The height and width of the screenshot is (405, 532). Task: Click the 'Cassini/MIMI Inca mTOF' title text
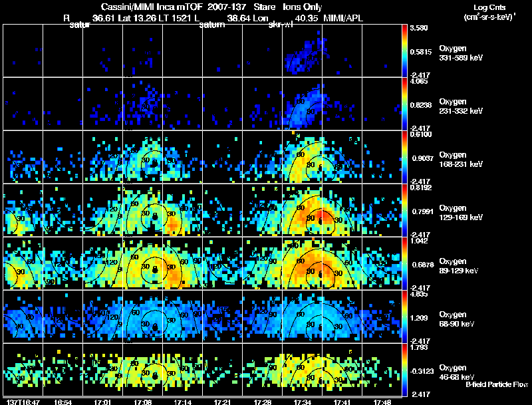click(152, 7)
